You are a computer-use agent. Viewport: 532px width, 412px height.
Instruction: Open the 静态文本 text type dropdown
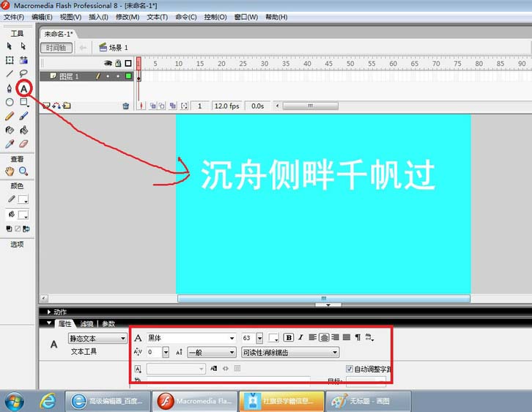97,339
